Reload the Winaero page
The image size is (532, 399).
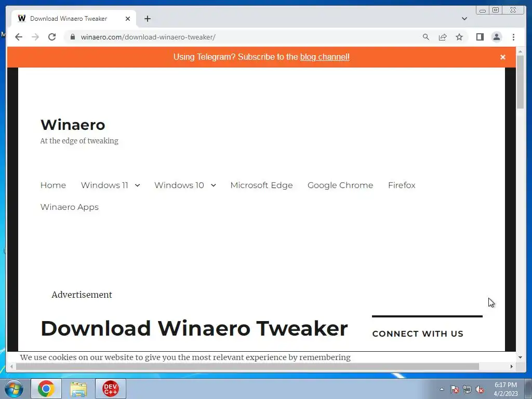click(x=52, y=37)
